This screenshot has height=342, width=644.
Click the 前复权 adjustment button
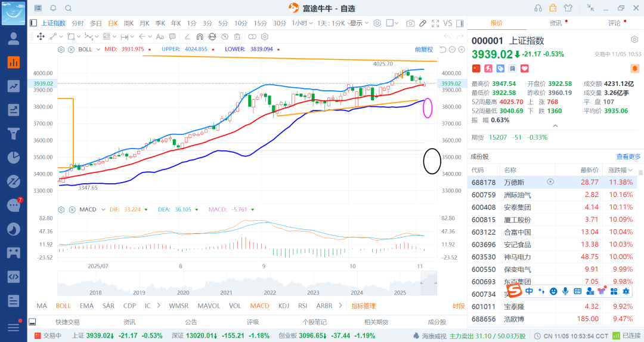point(424,50)
